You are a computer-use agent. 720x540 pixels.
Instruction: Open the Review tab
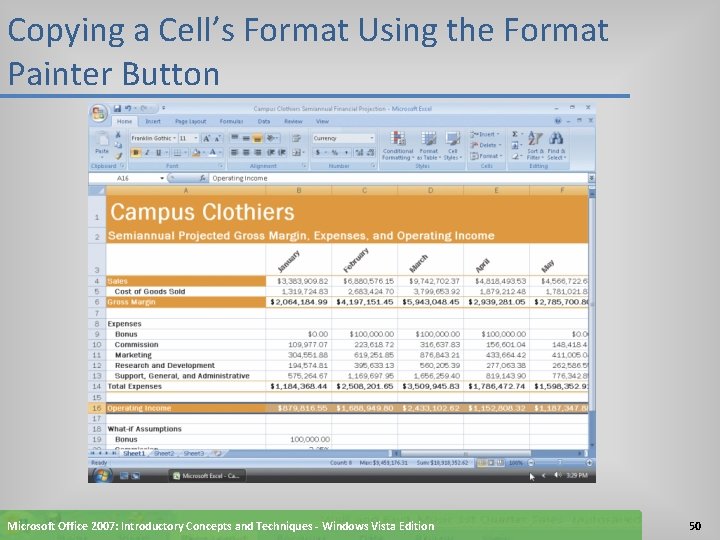[x=293, y=122]
